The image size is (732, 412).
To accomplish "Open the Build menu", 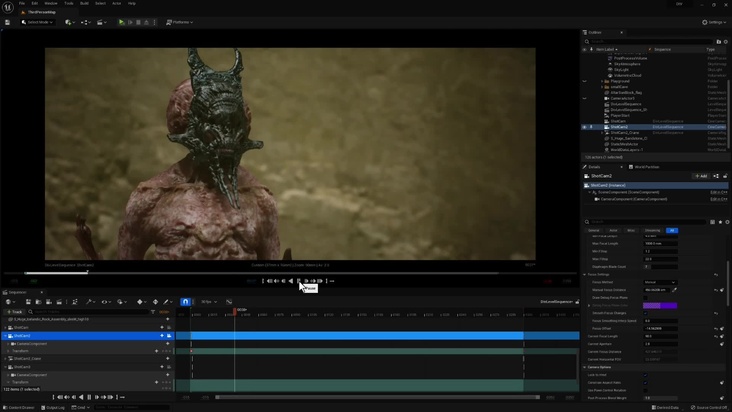I will [x=84, y=3].
